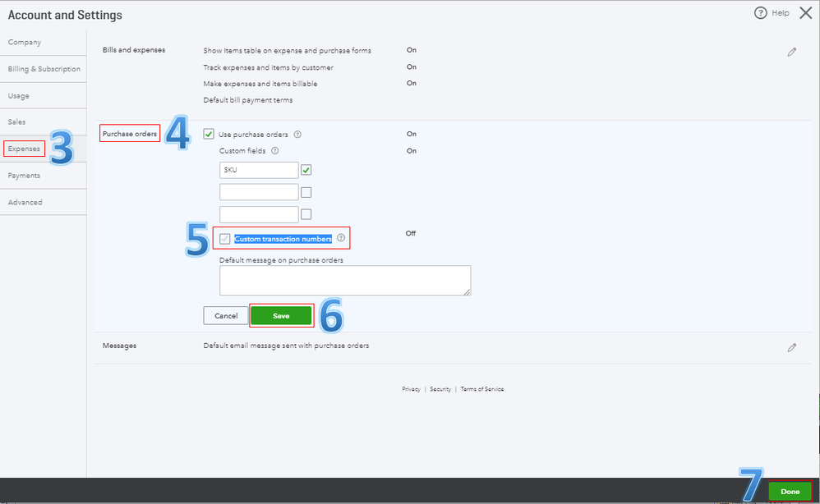The height and width of the screenshot is (504, 820).
Task: Open help tooltip next to Custom fields
Action: click(x=275, y=150)
